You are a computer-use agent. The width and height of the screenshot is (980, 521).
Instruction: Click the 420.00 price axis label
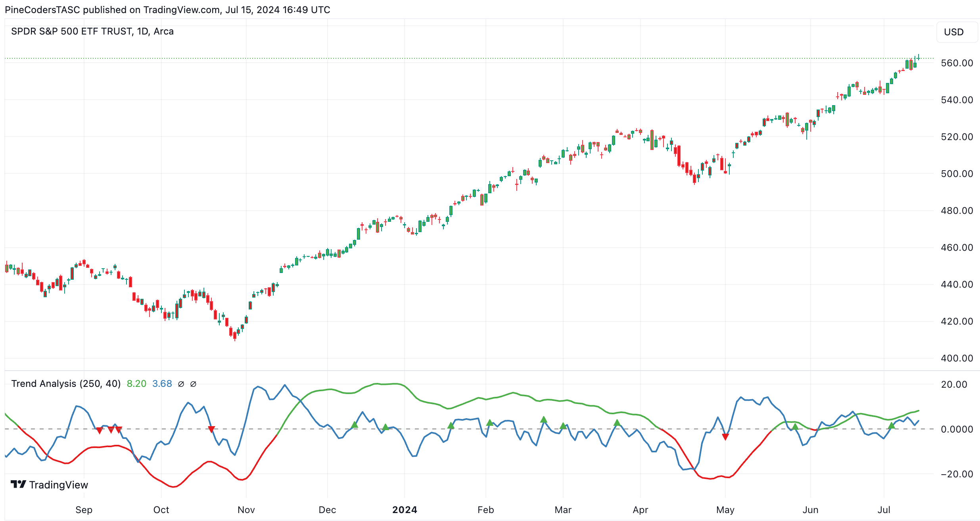[x=957, y=321]
